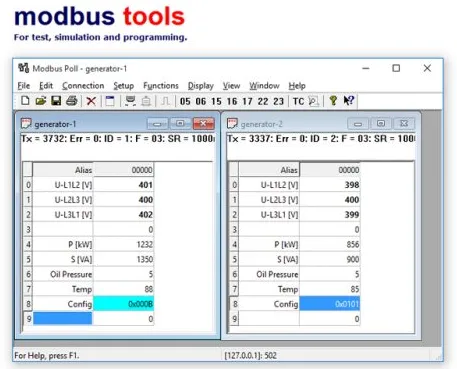Open the Setup menu

(x=123, y=86)
